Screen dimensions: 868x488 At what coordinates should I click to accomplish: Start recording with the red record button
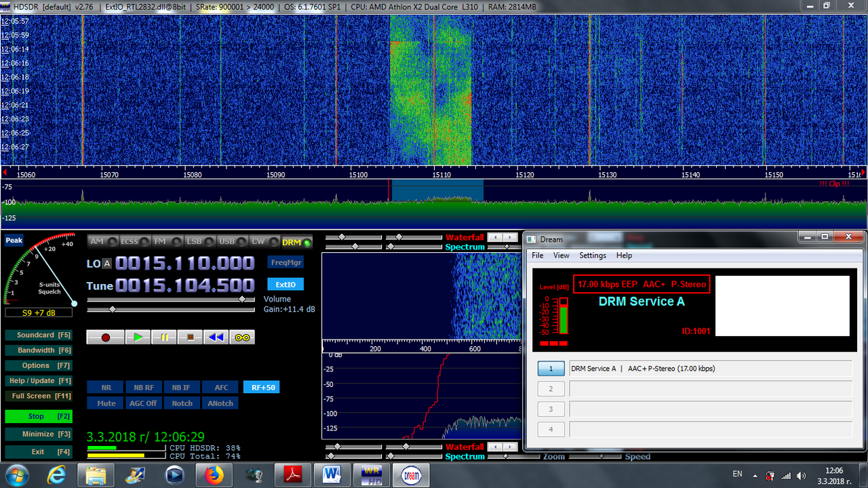coord(105,337)
